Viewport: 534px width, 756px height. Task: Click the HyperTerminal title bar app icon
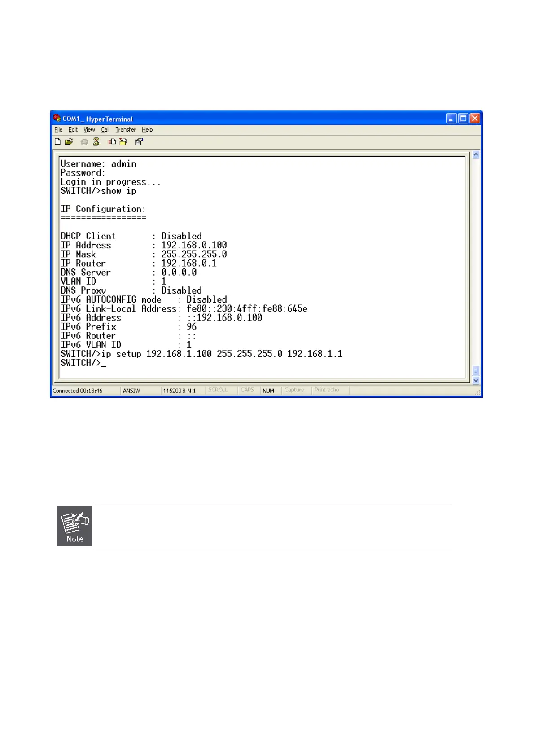tap(57, 118)
